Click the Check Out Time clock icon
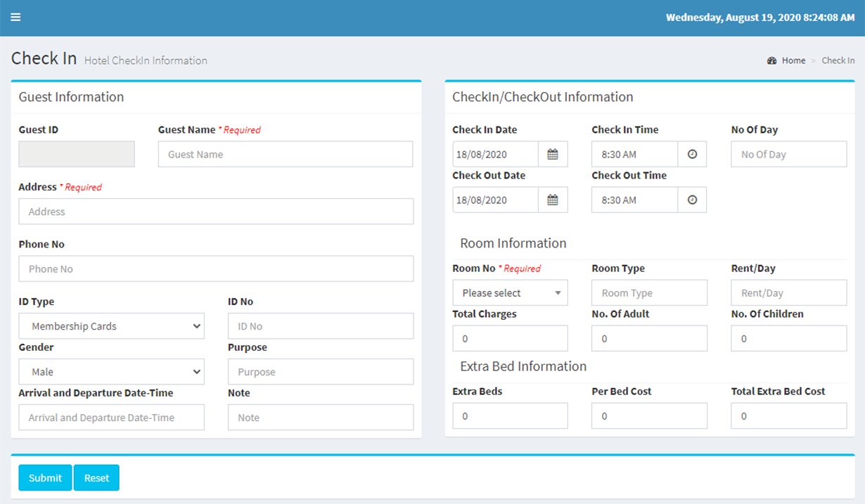The width and height of the screenshot is (865, 504). pyautogui.click(x=692, y=200)
